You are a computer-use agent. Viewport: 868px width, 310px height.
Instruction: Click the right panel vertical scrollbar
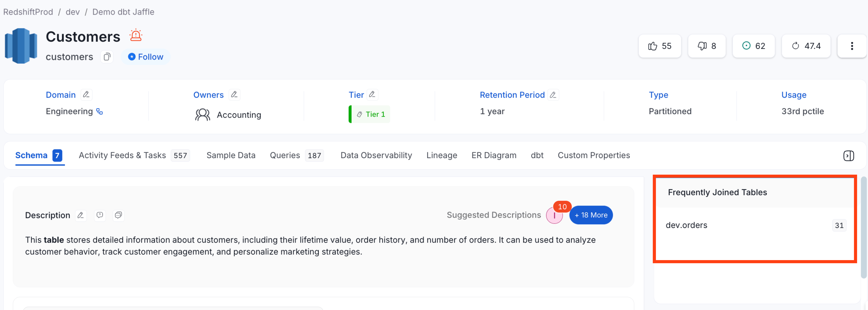coord(864,228)
